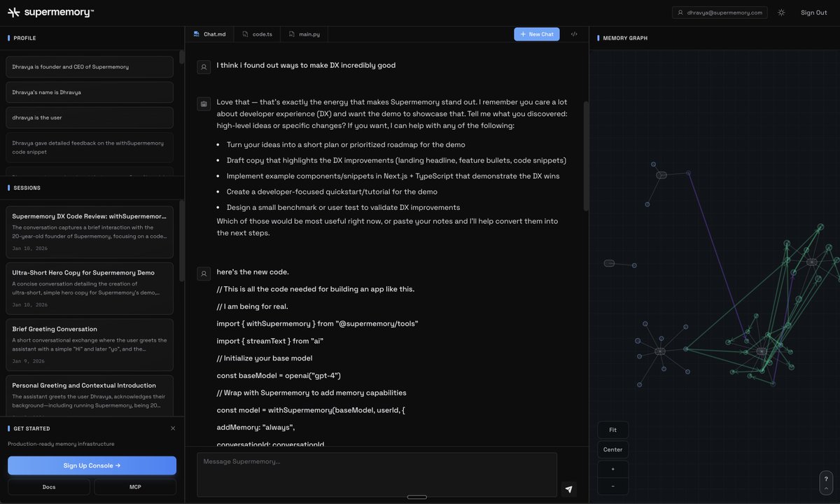Send message using the paper plane icon
Screen dimensions: 840x504
[568, 489]
